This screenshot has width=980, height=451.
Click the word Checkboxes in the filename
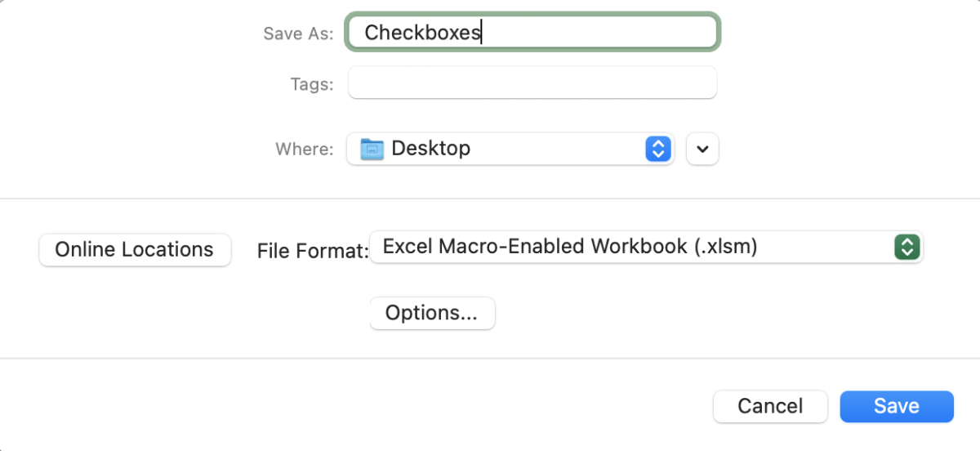click(422, 33)
